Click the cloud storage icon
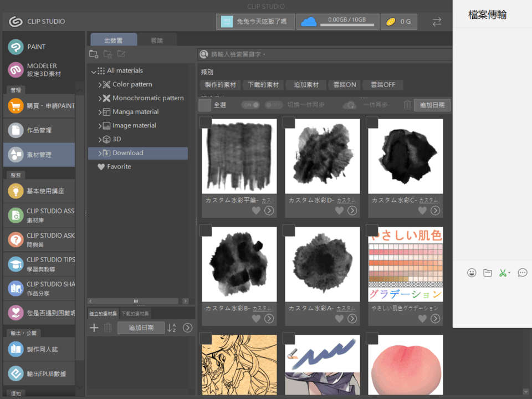The width and height of the screenshot is (532, 399). pos(309,22)
